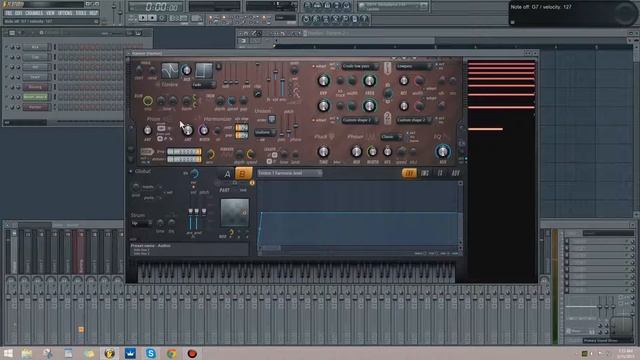This screenshot has width=640, height=360.
Task: Open the envelope target dropdown in Harmor
Action: 289,173
